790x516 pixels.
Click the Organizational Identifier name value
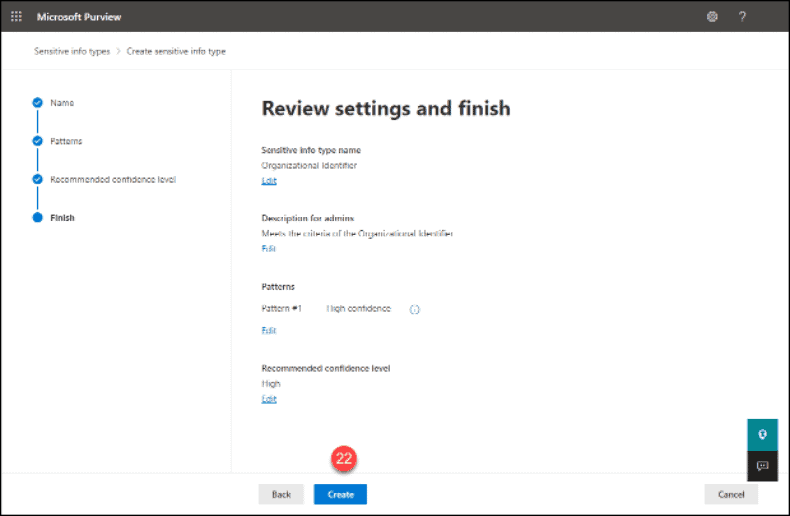[x=309, y=165]
